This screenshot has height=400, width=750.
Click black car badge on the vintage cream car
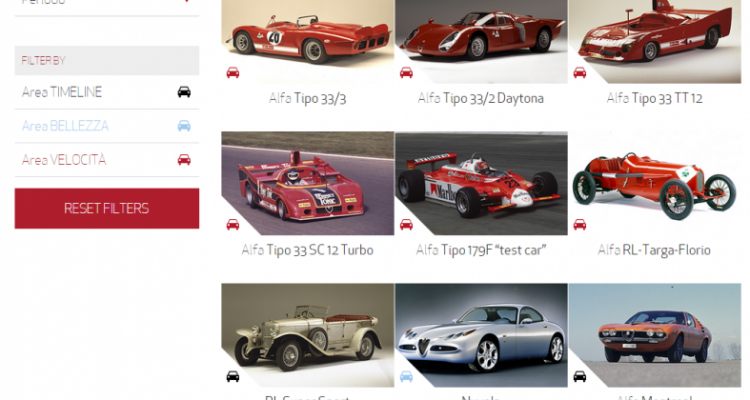click(232, 376)
